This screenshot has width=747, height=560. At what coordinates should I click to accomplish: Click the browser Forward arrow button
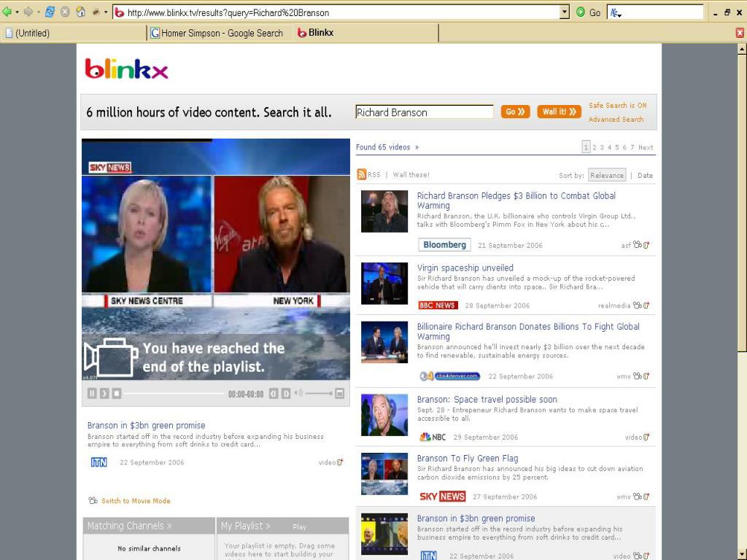pyautogui.click(x=28, y=12)
